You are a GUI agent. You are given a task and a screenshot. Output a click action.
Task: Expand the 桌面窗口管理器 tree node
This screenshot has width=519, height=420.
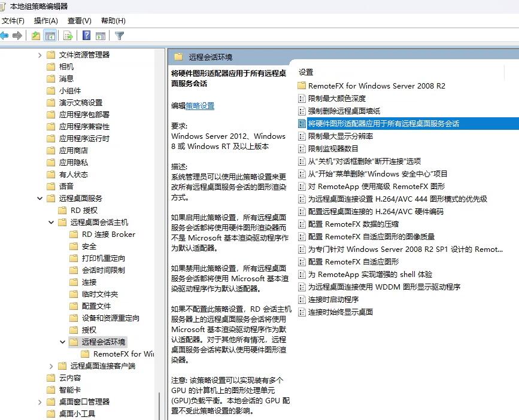40,401
